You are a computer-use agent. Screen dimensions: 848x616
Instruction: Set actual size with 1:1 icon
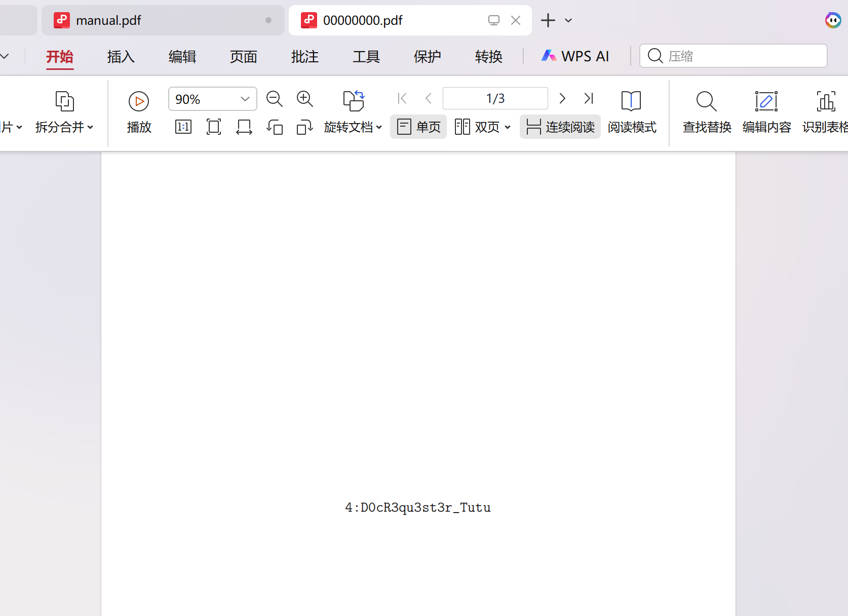[183, 127]
